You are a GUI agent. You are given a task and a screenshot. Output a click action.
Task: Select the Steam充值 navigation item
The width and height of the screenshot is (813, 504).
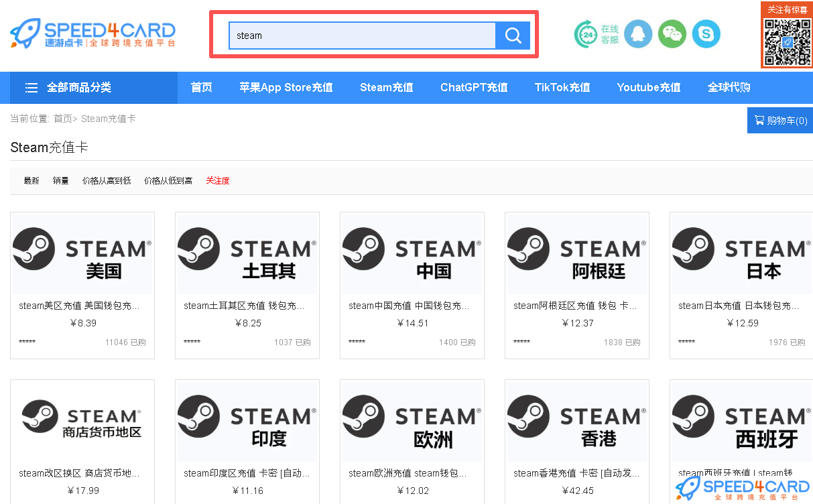coord(386,87)
